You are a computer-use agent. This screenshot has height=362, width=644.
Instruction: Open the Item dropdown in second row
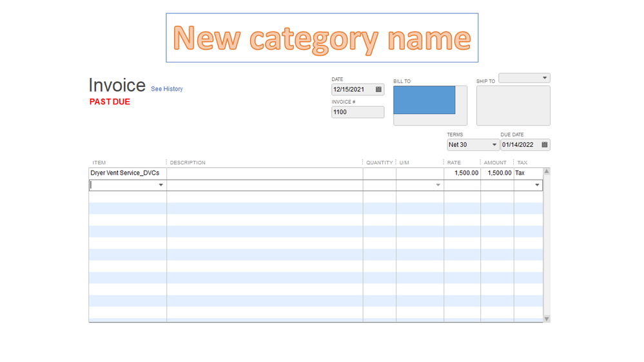(x=161, y=185)
